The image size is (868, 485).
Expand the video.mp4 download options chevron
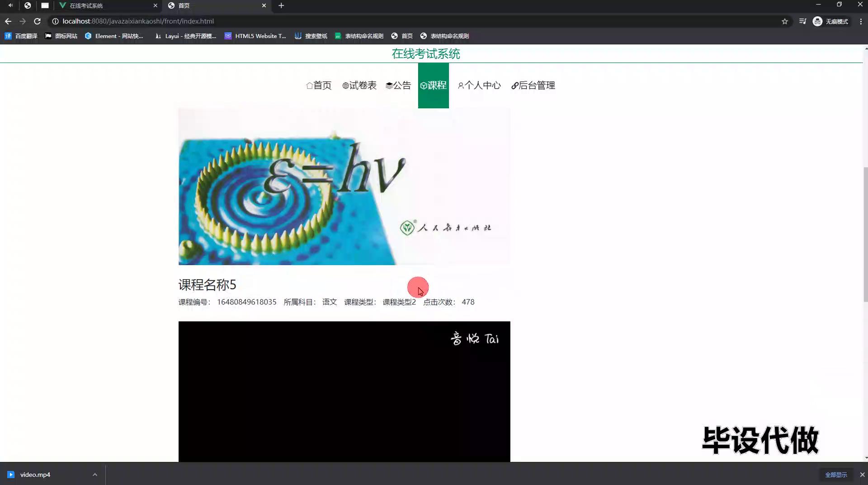95,475
